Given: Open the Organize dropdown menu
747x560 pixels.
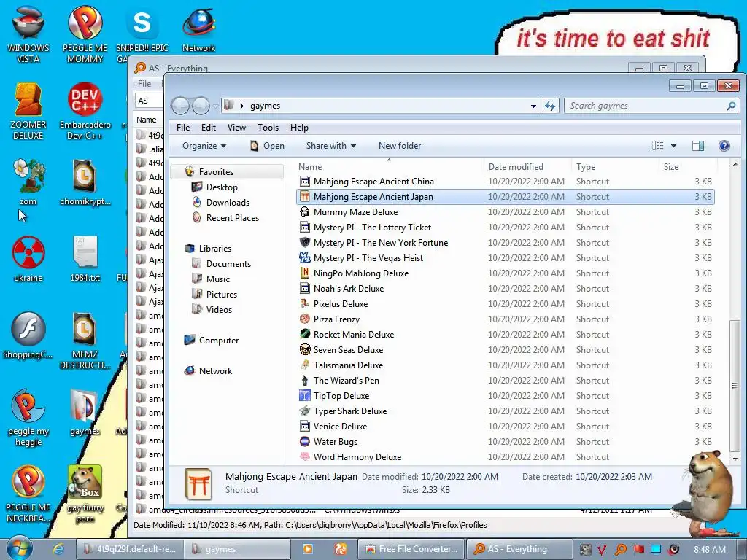Looking at the screenshot, I should pos(204,146).
